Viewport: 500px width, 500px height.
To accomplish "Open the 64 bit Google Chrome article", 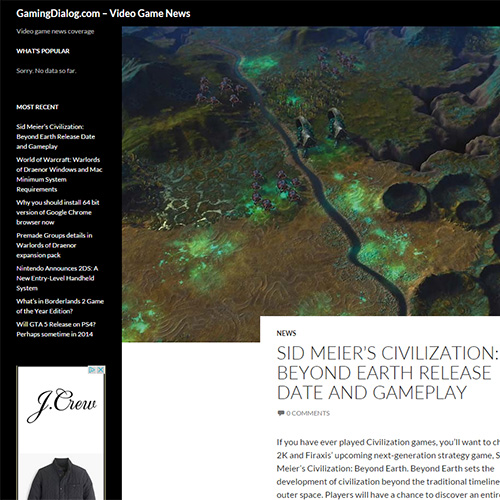I will point(58,212).
